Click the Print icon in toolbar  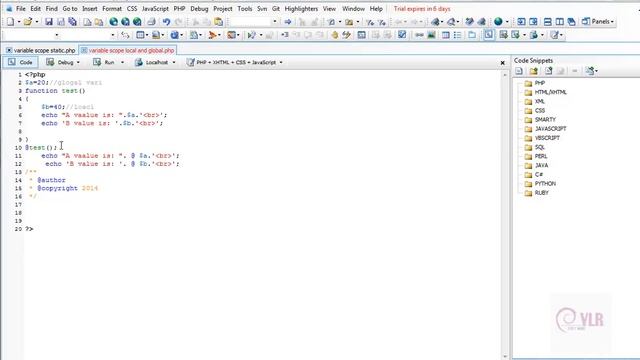coord(151,22)
